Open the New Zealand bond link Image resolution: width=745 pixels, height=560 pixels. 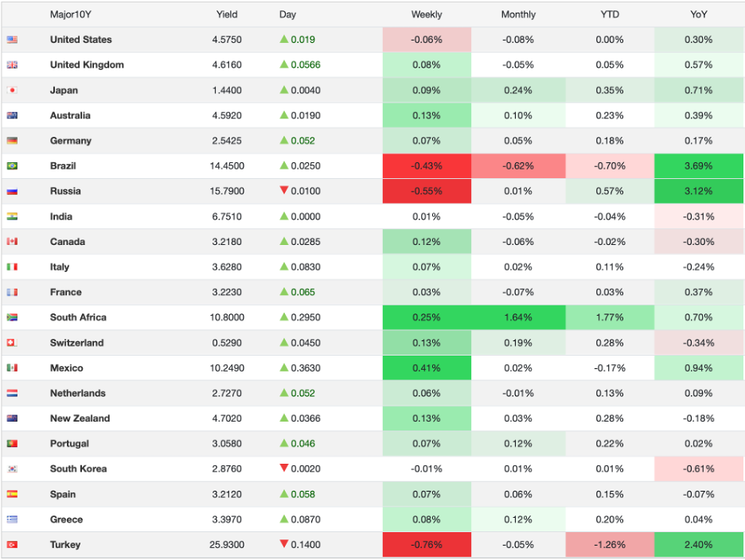(x=80, y=418)
